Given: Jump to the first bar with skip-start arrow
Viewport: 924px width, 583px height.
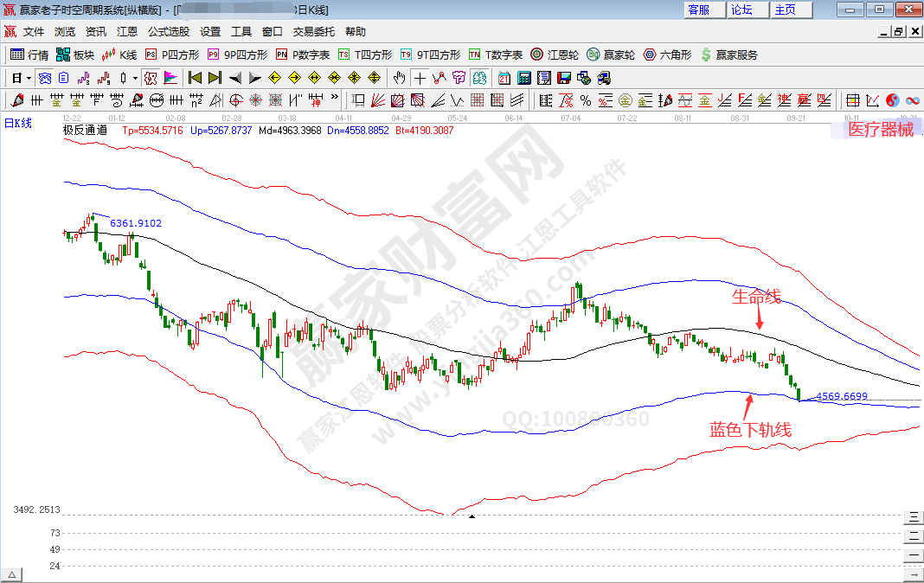Looking at the screenshot, I should 196,78.
